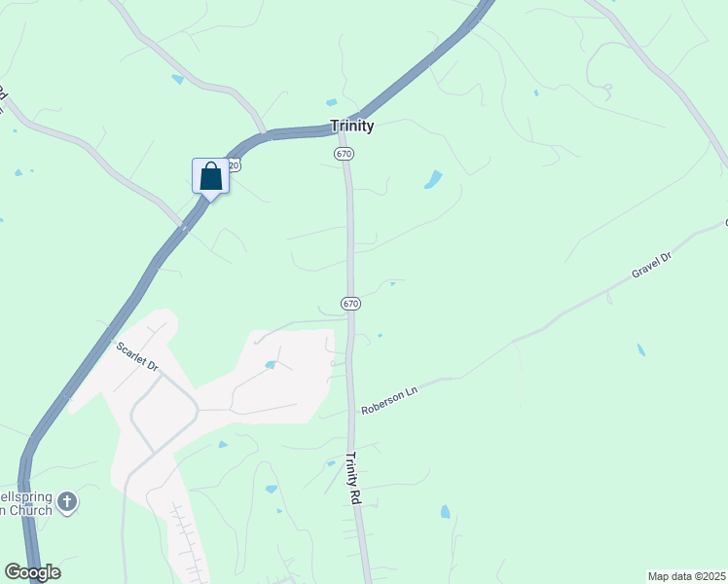Click the shopping bag map marker
728x584 pixels.
[211, 179]
